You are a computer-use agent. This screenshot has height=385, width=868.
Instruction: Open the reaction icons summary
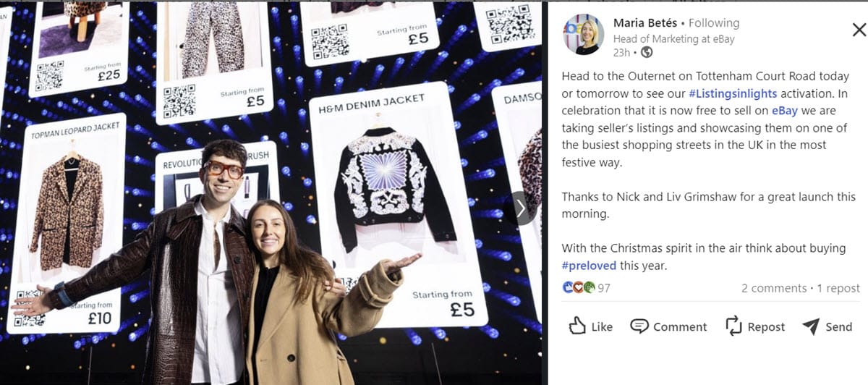pyautogui.click(x=579, y=288)
